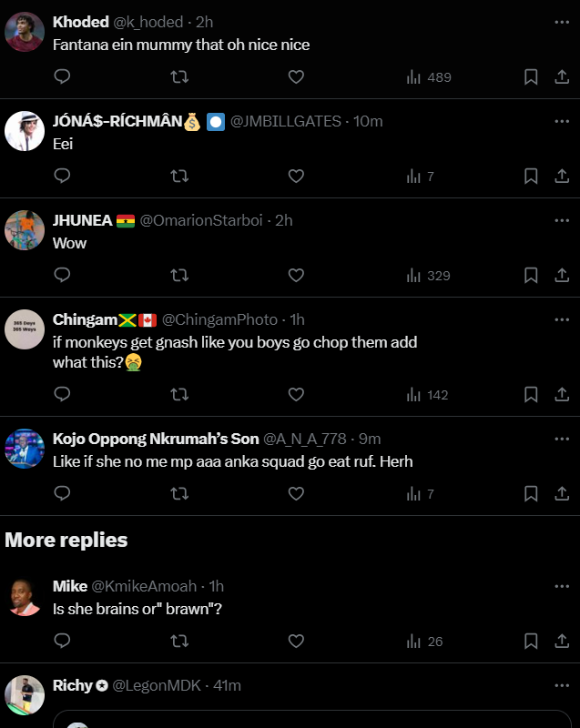Open the @JMBILLGATES profile handle
This screenshot has width=580, height=728.
coord(286,121)
